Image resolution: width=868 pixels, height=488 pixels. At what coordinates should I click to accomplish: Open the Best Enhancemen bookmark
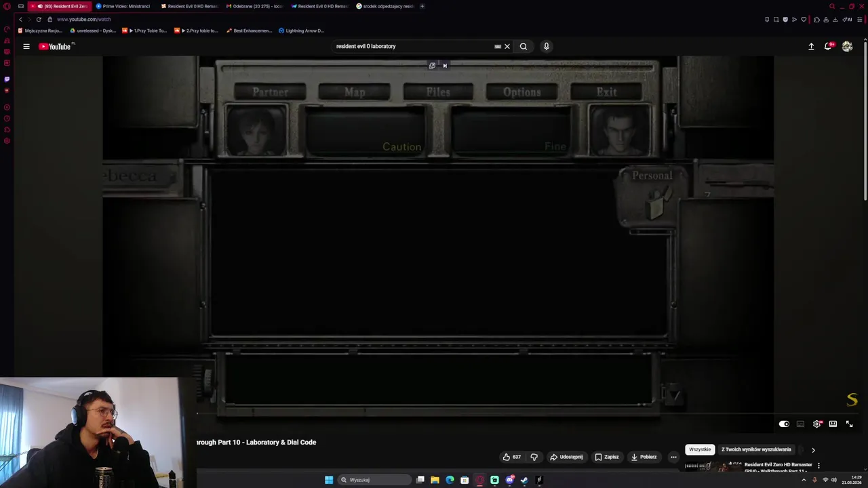click(249, 30)
